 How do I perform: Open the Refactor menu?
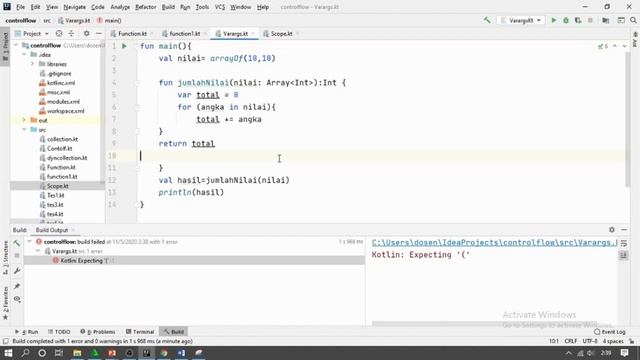point(146,7)
